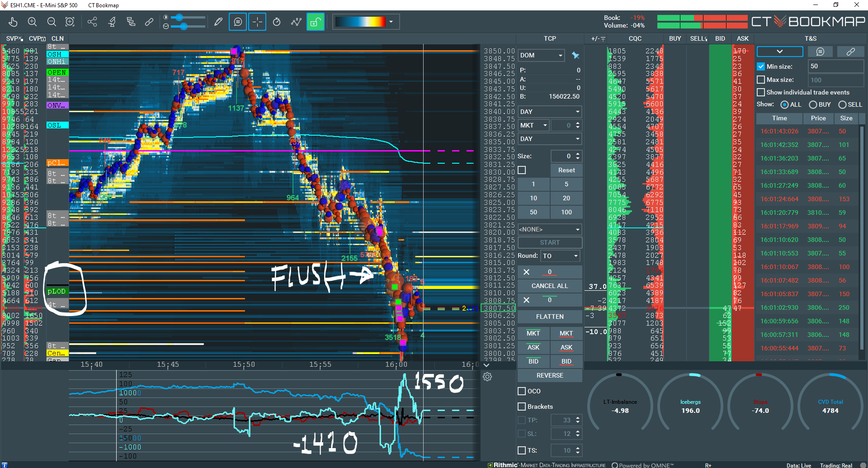Select the ALL radio button
The image size is (868, 468).
[x=785, y=104]
